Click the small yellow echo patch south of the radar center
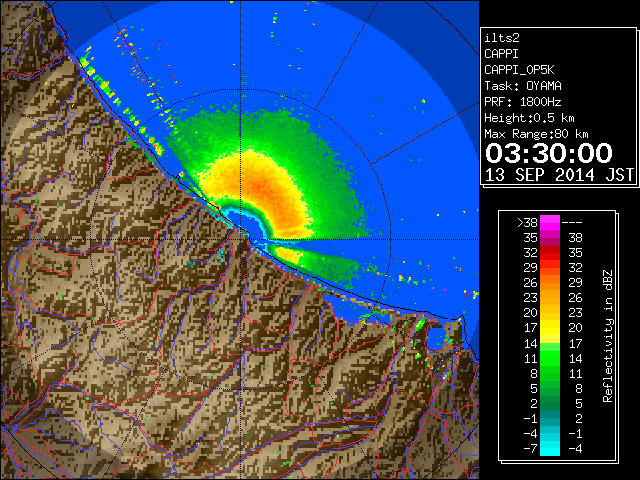Screen dimensions: 640x480 [x=288, y=255]
